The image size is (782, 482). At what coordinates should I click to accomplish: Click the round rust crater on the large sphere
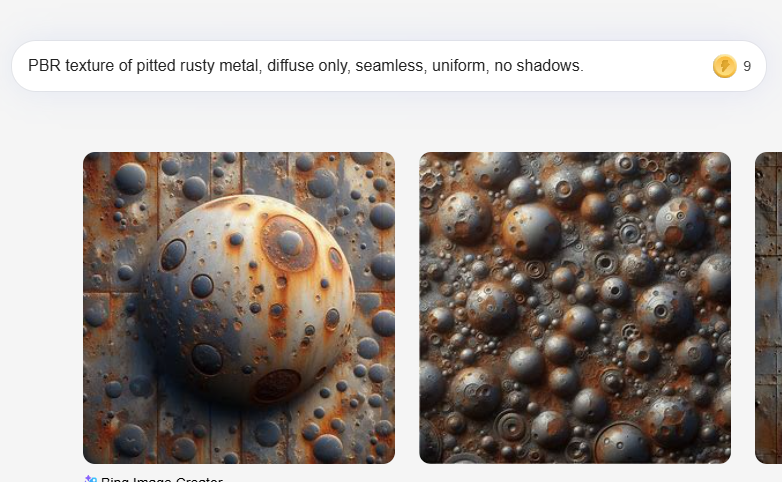pyautogui.click(x=289, y=243)
